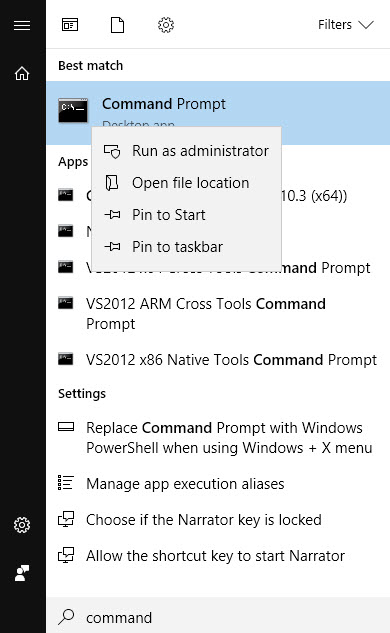Viewport: 390px width, 633px height.
Task: Select Pin to Start
Action: coord(187,215)
